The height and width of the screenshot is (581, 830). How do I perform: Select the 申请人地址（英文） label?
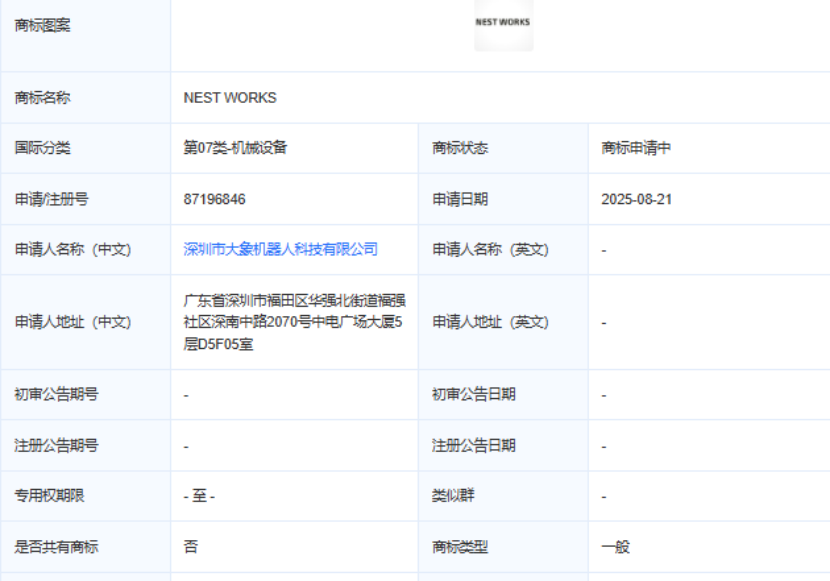point(491,322)
